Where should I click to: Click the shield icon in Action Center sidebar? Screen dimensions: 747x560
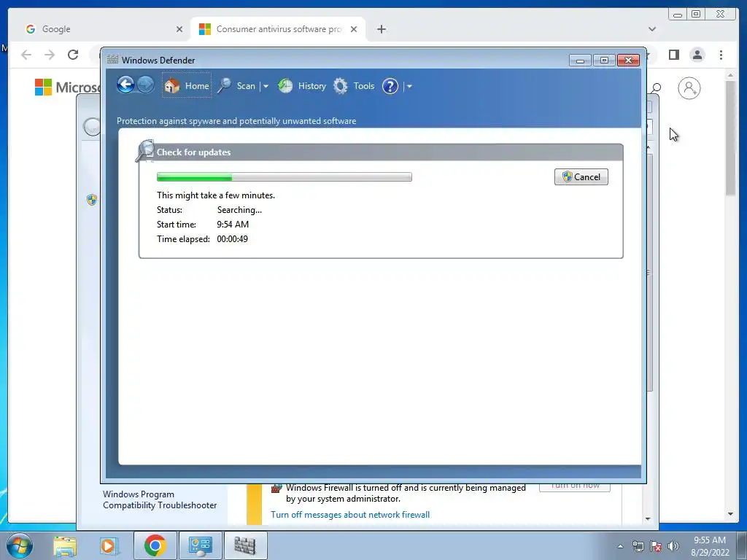pos(92,200)
